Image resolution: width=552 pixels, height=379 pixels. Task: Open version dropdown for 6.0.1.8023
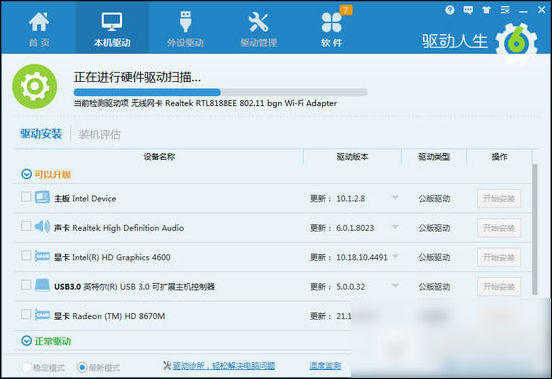point(395,227)
